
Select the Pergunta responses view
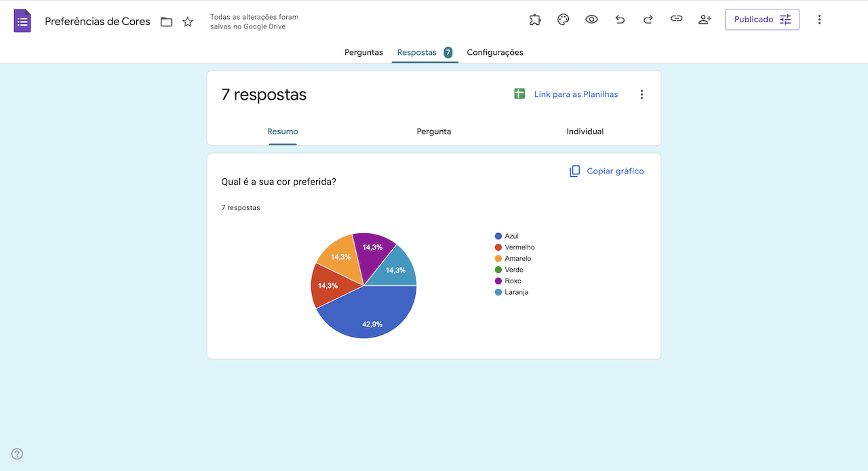[x=434, y=131]
